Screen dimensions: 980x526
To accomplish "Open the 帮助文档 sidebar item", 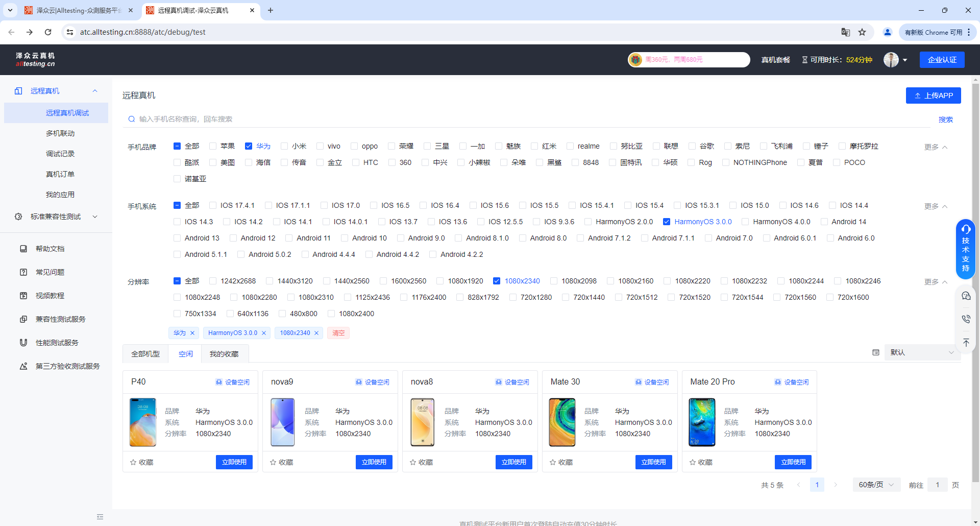I will pos(50,249).
